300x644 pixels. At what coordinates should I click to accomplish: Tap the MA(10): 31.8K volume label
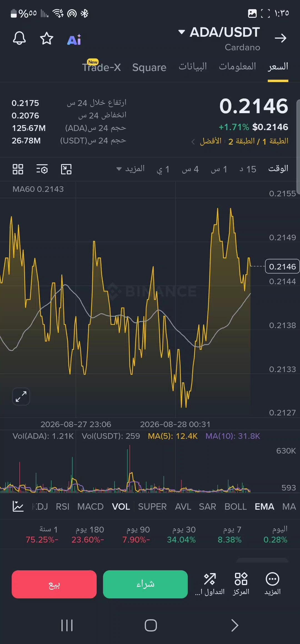pos(233,436)
